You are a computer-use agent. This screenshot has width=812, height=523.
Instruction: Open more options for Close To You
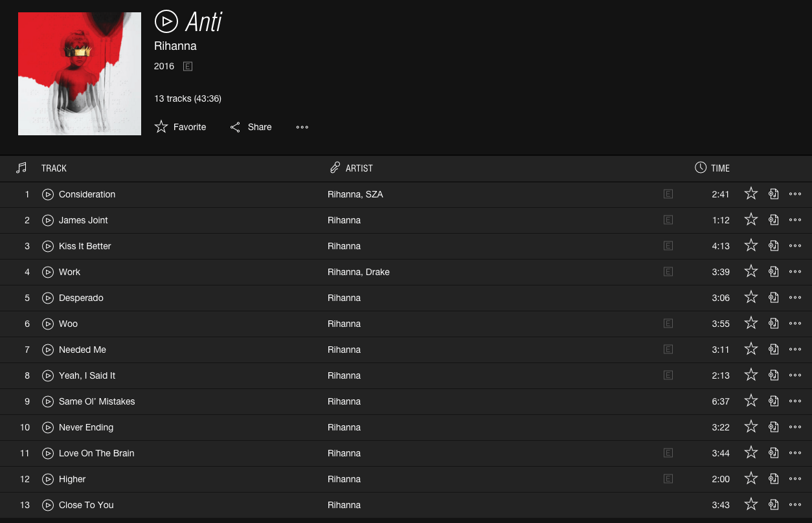tap(795, 505)
